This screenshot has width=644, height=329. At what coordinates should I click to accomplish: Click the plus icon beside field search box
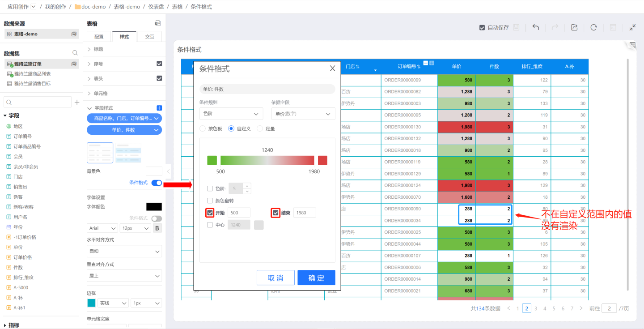point(77,103)
